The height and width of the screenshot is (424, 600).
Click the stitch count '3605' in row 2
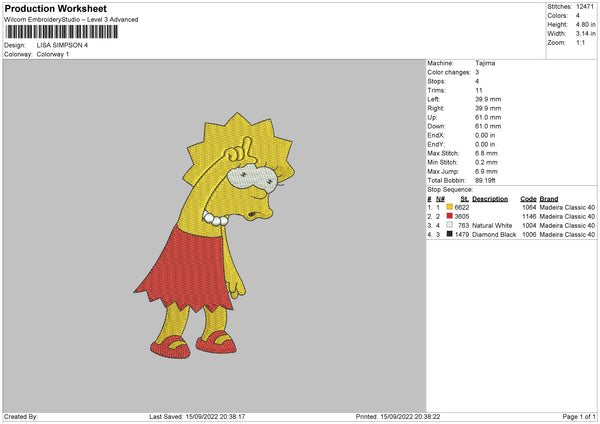point(461,217)
